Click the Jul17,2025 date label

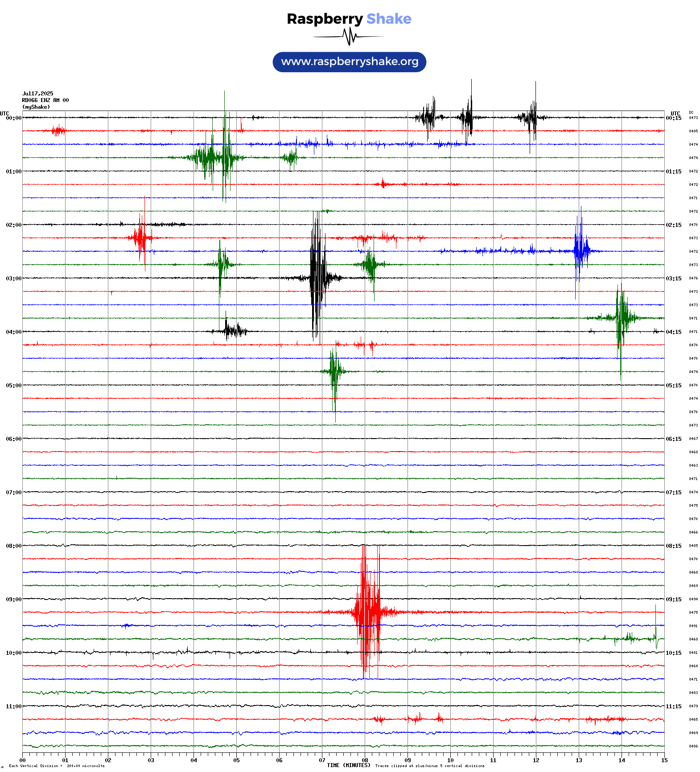[x=37, y=94]
